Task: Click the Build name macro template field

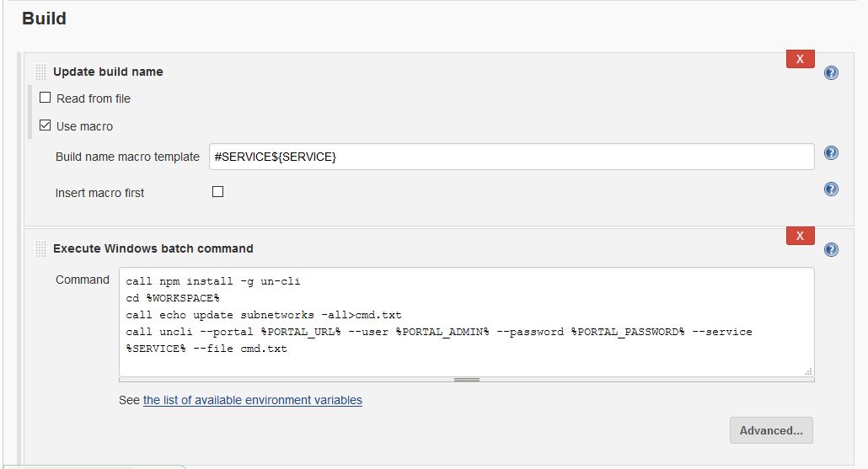Action: (x=511, y=157)
